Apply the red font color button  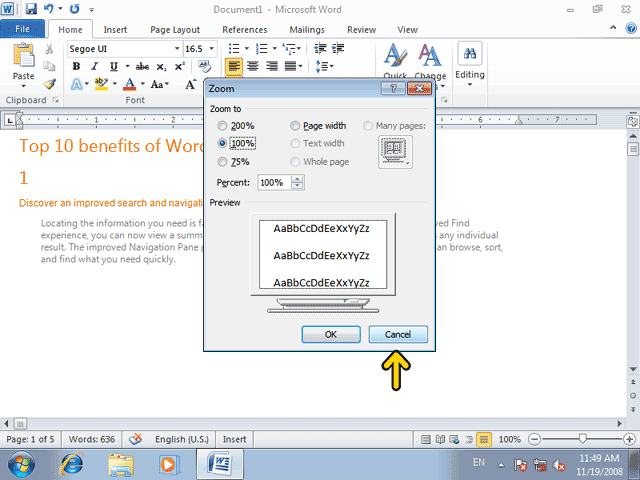[130, 84]
